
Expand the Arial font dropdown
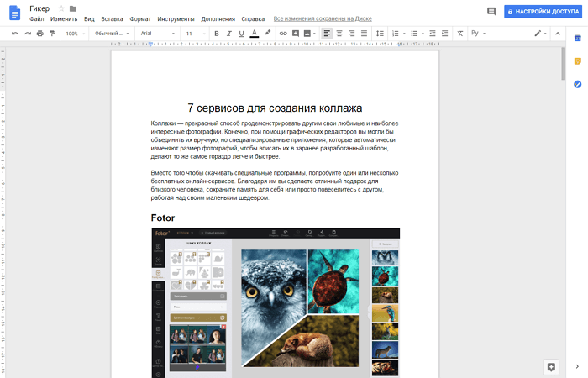pyautogui.click(x=157, y=34)
